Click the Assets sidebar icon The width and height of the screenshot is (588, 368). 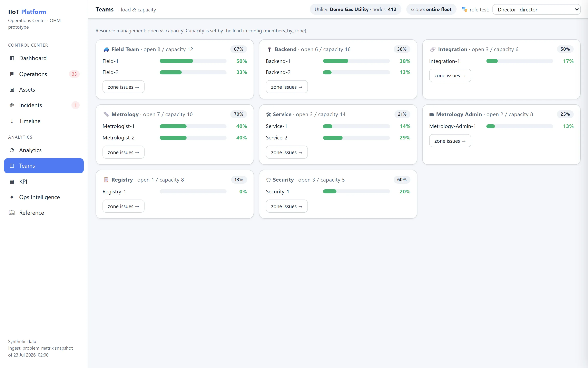click(12, 90)
